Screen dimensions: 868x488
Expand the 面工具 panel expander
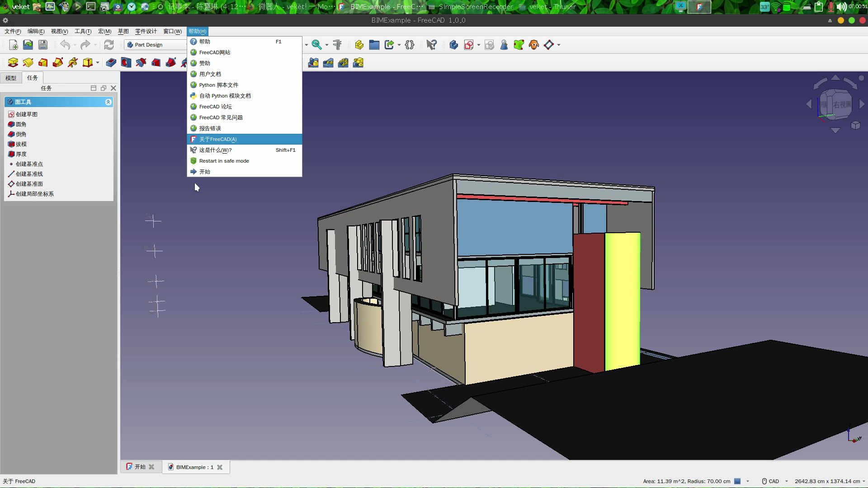(x=108, y=101)
